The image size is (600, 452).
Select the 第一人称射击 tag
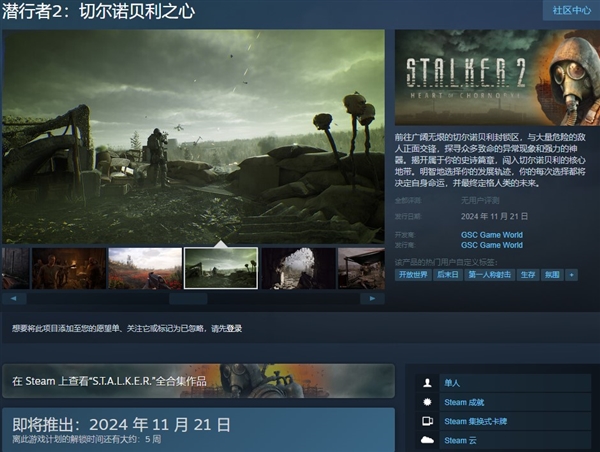[x=489, y=274]
